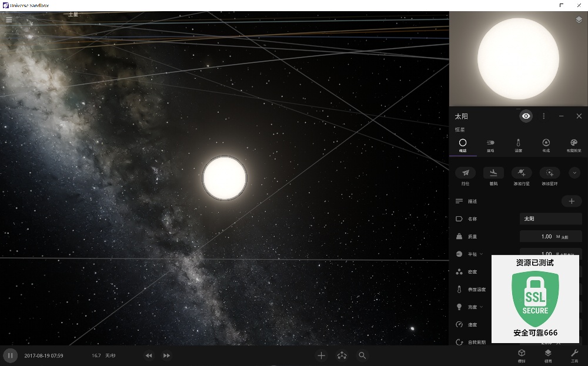Image resolution: width=588 pixels, height=366 pixels.
Task: Click the 名称 field containing 太阳
Action: pos(550,219)
